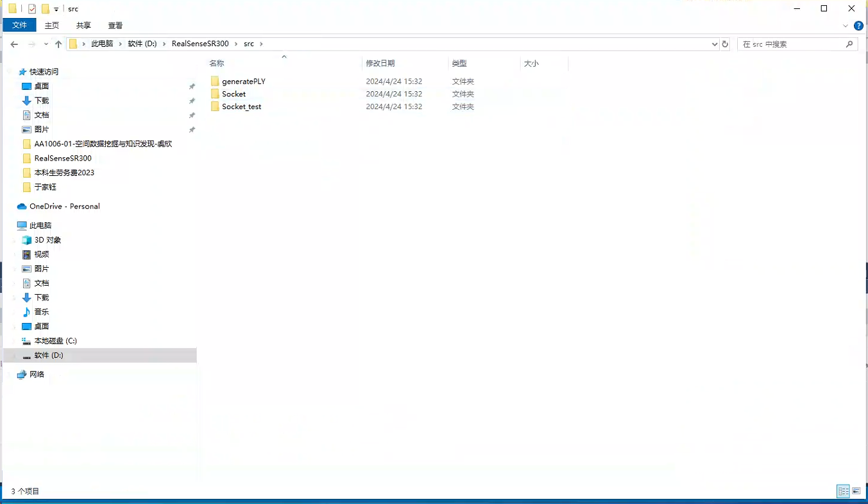Viewport: 868px width, 504px height.
Task: Open the 文件 ribbon tab
Action: point(20,25)
